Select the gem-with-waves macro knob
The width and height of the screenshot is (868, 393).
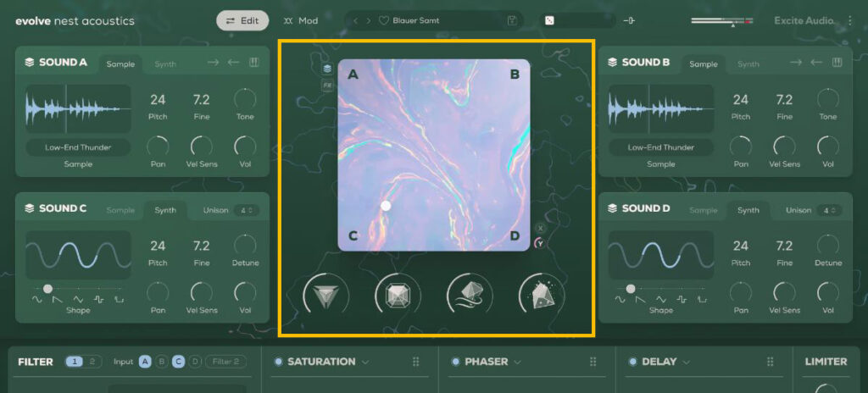pos(470,296)
